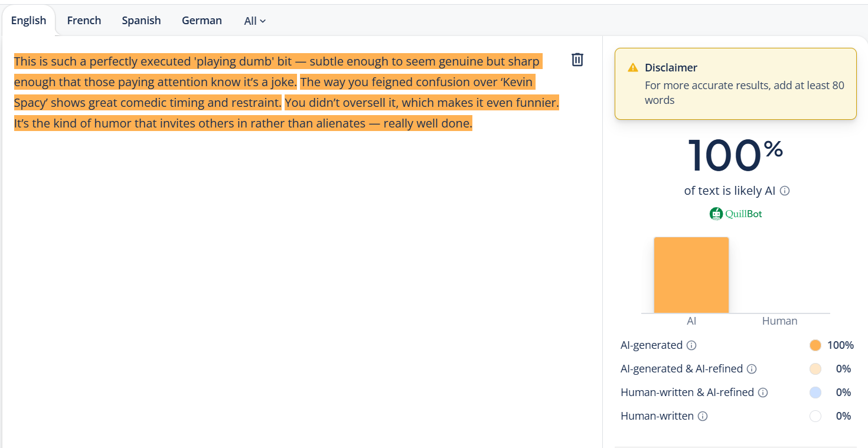This screenshot has width=868, height=448.
Task: Click the 0% value for AI-generated & AI-refined
Action: [843, 369]
